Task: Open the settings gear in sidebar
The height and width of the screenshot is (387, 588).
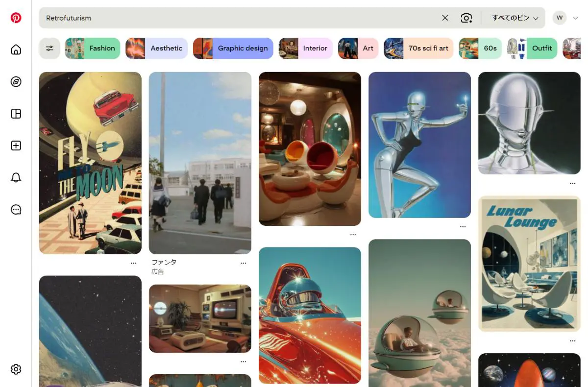Action: point(16,369)
